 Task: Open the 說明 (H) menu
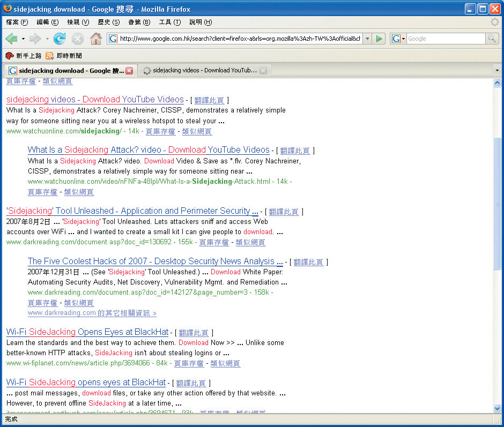coord(201,22)
